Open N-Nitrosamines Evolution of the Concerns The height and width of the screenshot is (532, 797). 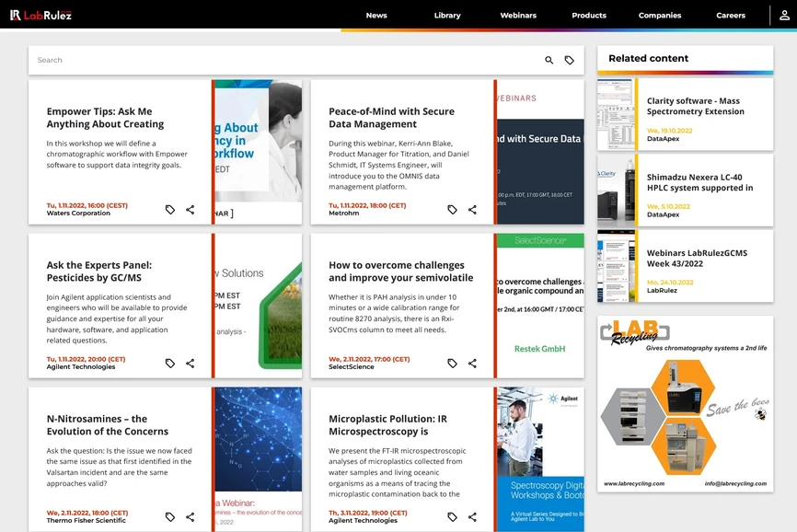click(108, 425)
